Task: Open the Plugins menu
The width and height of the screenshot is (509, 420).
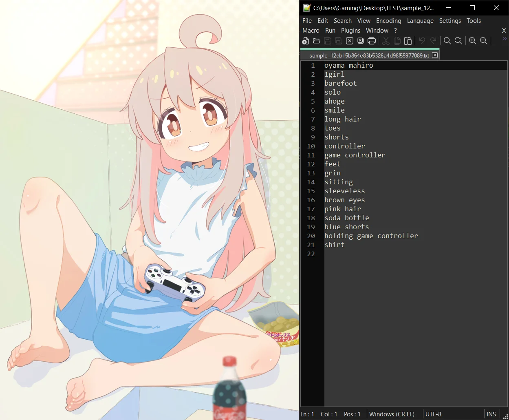Action: pyautogui.click(x=350, y=31)
